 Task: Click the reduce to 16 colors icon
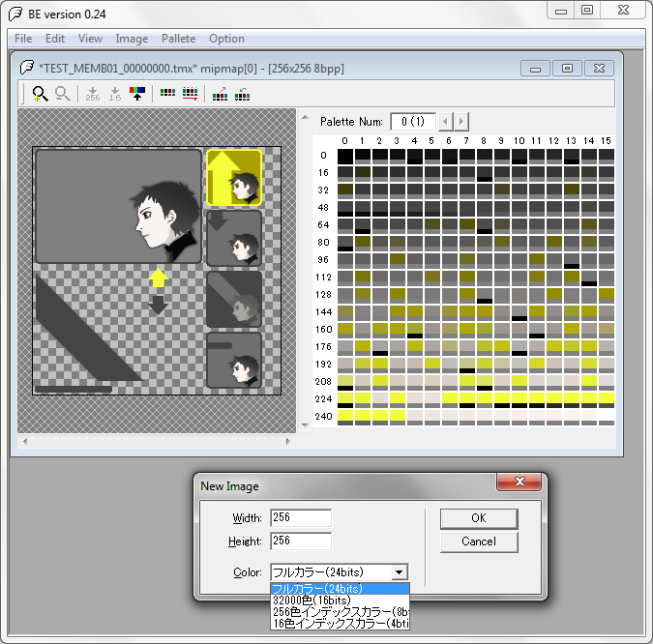coord(115,94)
